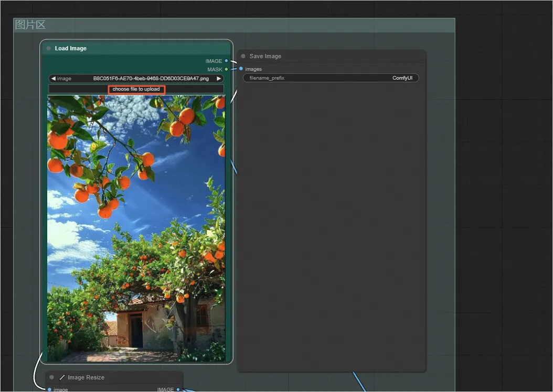Select the Save Image node title bar
This screenshot has height=392, width=553.
[x=332, y=56]
